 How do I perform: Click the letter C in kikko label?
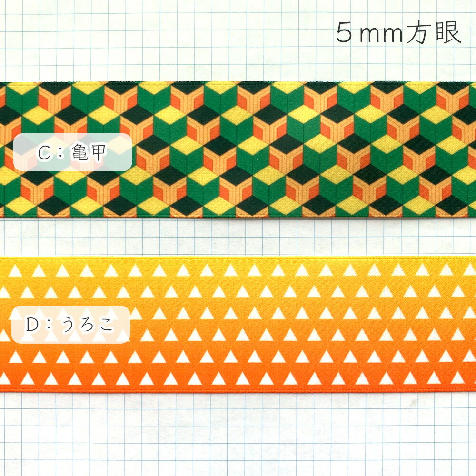click(x=44, y=152)
